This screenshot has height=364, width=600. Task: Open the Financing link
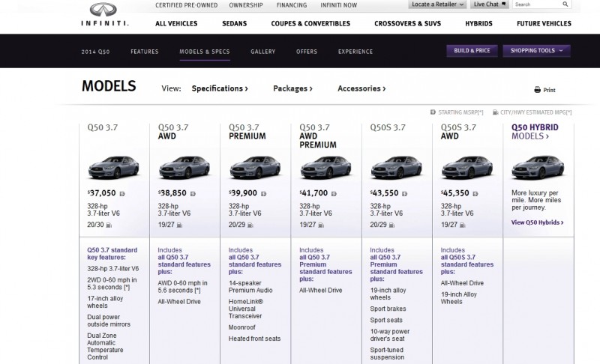pyautogui.click(x=292, y=5)
